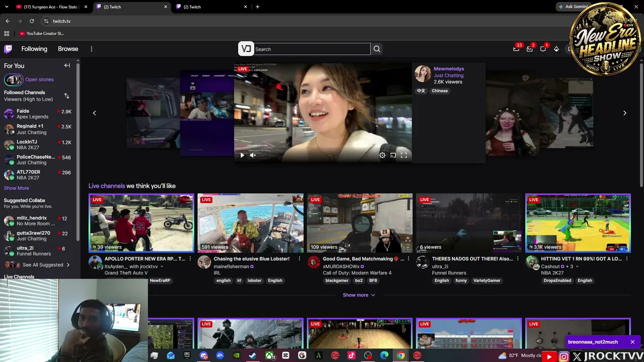Open the Prime loot icon with badge 33
The width and height of the screenshot is (644, 362).
(x=516, y=49)
